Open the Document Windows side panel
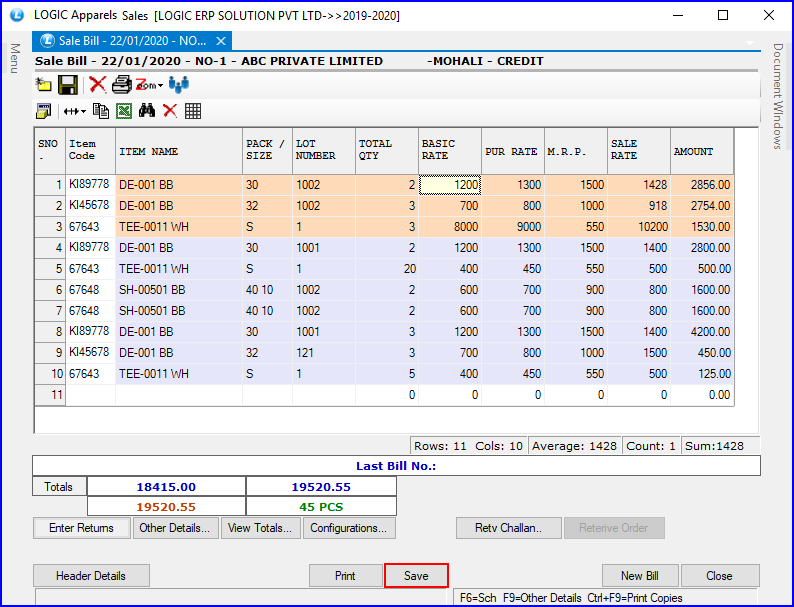Image resolution: width=794 pixels, height=607 pixels. click(x=778, y=96)
